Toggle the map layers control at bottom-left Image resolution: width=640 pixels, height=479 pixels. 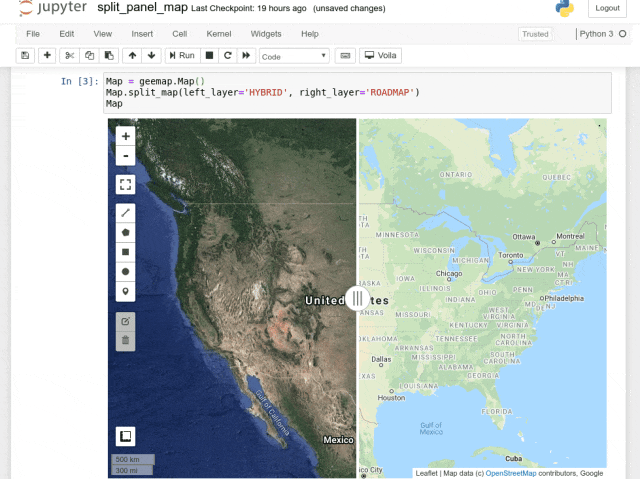[125, 436]
